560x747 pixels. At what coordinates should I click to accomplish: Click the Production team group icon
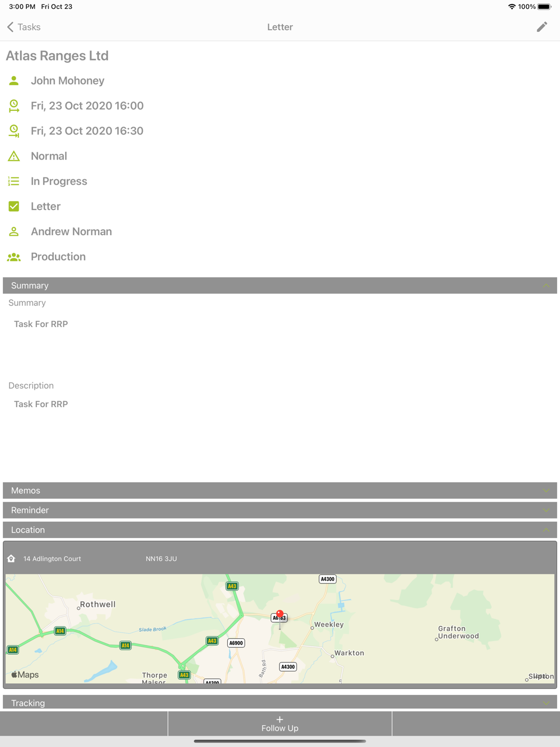point(14,257)
